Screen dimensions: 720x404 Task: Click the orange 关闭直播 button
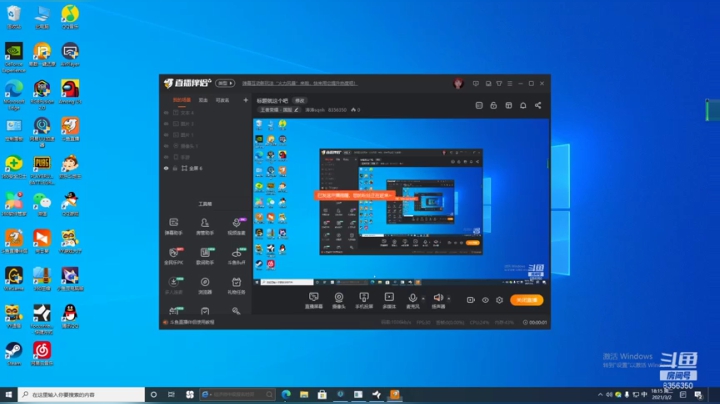coord(527,300)
